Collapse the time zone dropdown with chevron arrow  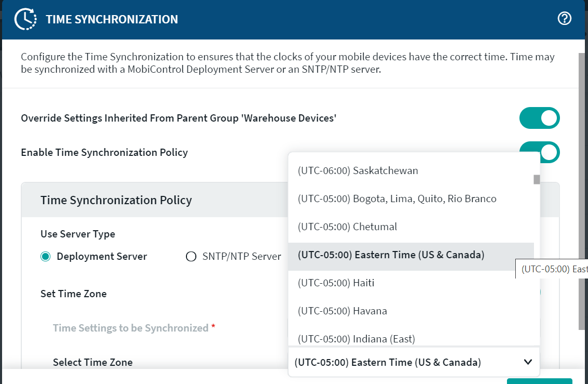[x=528, y=362]
